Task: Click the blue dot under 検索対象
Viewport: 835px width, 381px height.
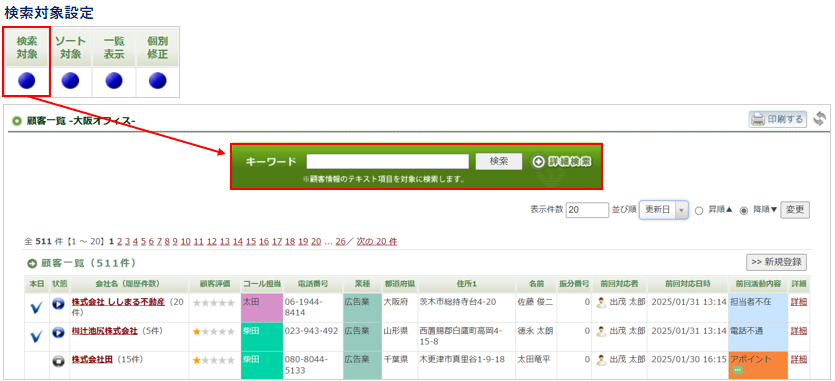Action: (x=27, y=81)
